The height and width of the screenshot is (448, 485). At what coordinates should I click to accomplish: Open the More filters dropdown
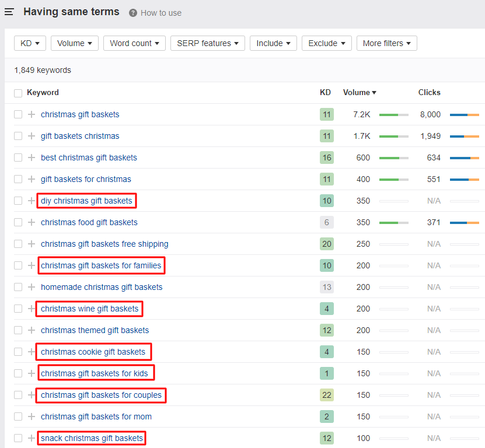click(x=386, y=43)
